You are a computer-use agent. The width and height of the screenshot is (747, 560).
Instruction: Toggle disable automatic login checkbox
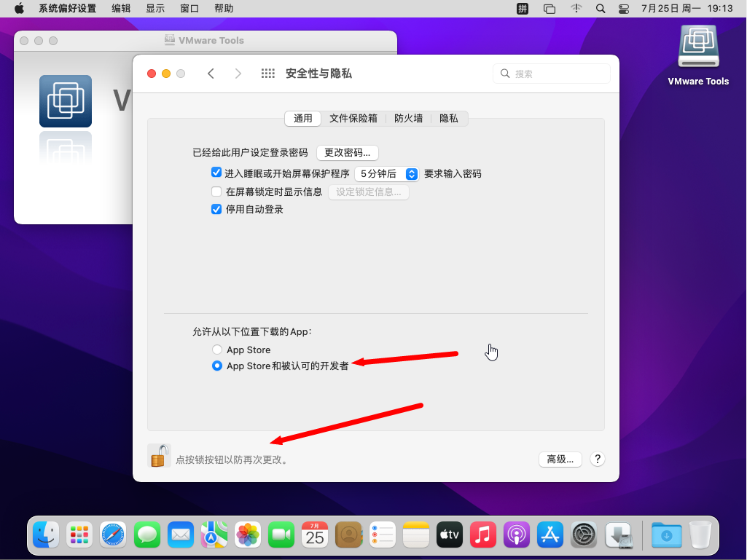click(x=216, y=209)
